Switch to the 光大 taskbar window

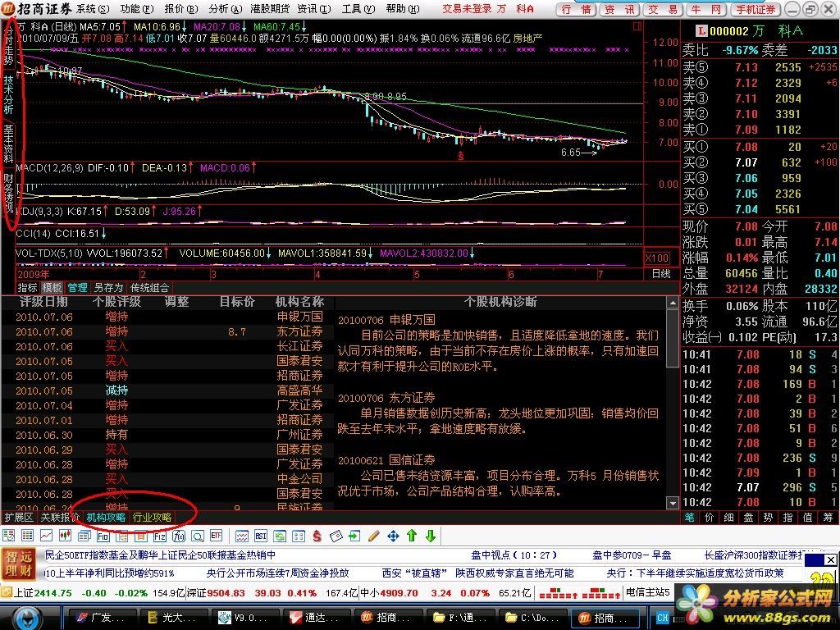click(x=172, y=618)
